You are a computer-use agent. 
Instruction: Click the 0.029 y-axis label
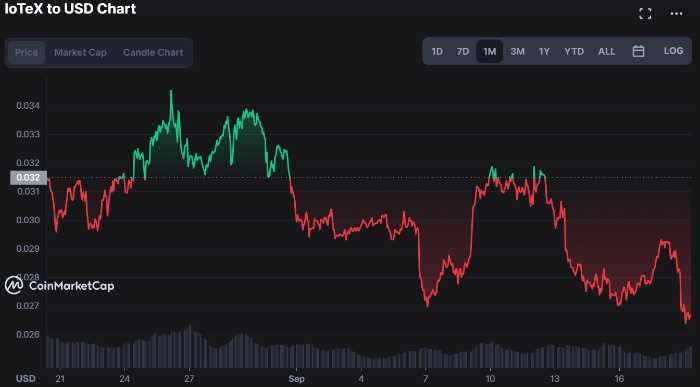(x=28, y=249)
